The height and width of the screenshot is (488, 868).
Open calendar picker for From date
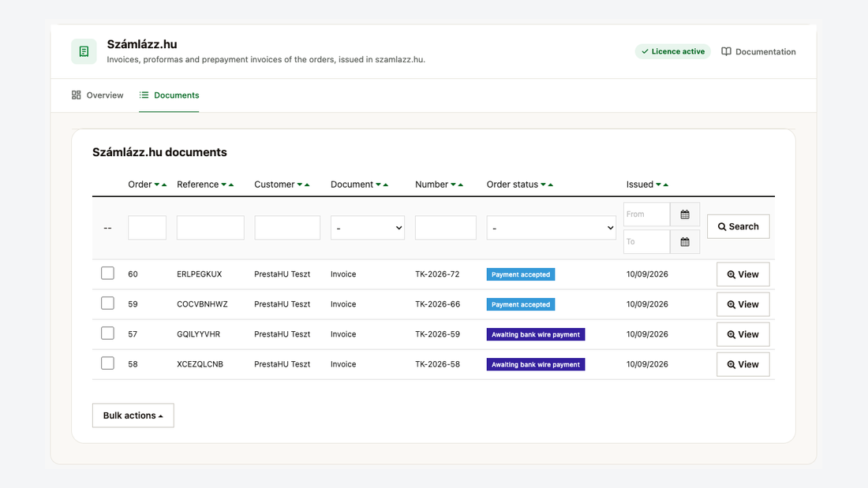pyautogui.click(x=685, y=214)
